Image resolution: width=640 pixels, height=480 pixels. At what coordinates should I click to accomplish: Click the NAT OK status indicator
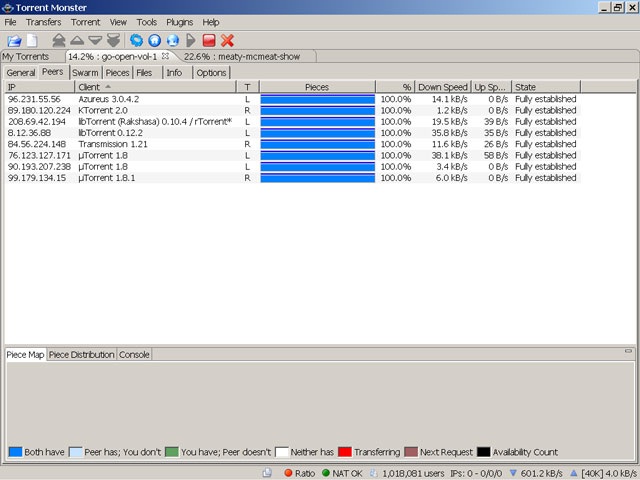345,473
